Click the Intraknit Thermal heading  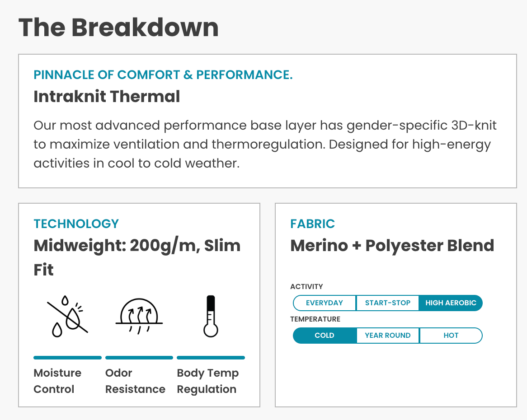(107, 97)
